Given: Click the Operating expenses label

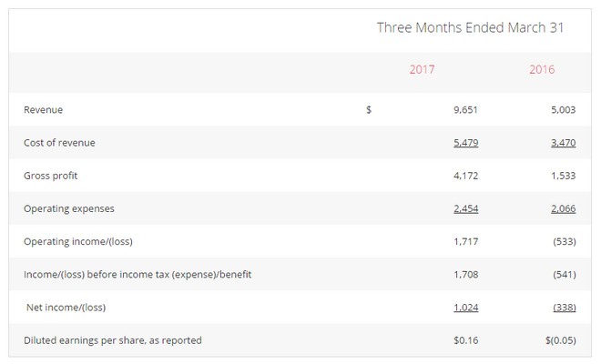Looking at the screenshot, I should coord(69,208).
